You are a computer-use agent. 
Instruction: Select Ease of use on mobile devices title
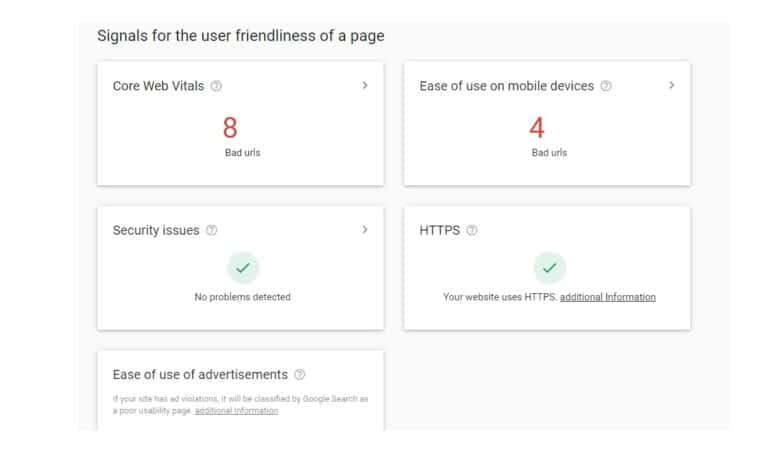506,86
